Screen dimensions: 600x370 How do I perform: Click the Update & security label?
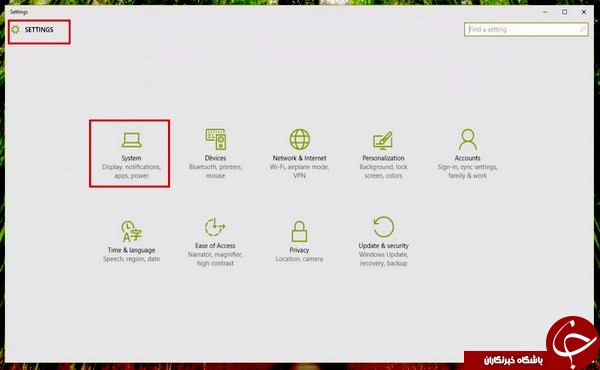pyautogui.click(x=383, y=246)
